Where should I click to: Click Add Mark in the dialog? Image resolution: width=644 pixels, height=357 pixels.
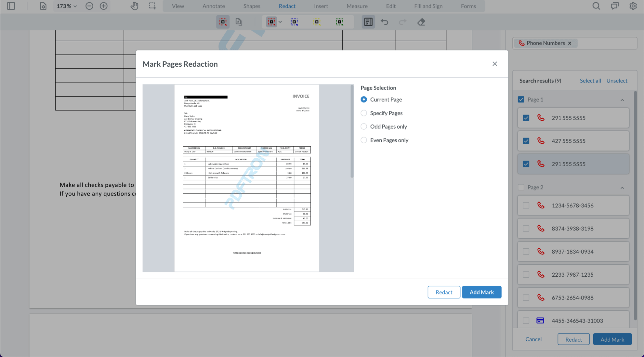pyautogui.click(x=481, y=292)
